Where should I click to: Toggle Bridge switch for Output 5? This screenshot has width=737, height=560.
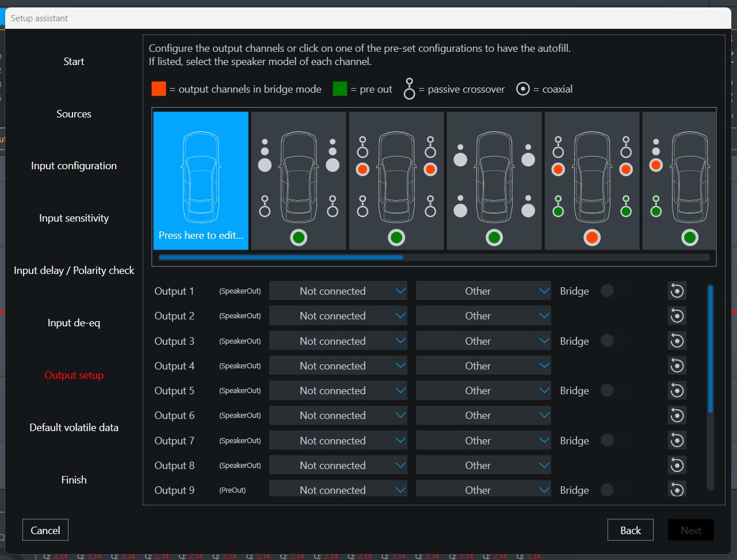tap(614, 391)
